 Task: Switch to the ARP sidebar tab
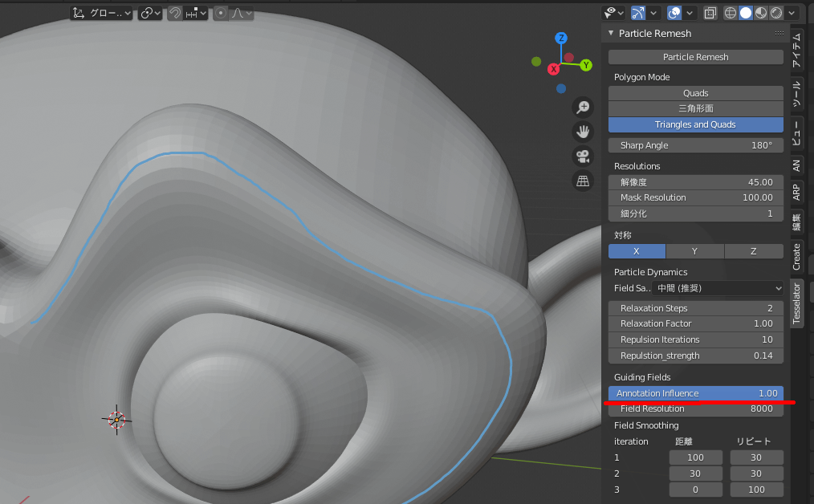tap(796, 192)
